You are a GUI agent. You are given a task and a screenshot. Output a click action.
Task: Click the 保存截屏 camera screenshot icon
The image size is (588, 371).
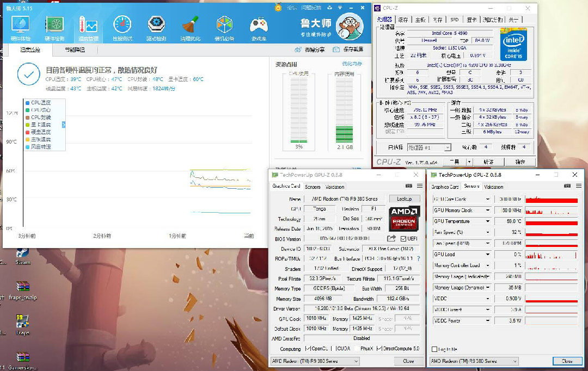point(336,50)
